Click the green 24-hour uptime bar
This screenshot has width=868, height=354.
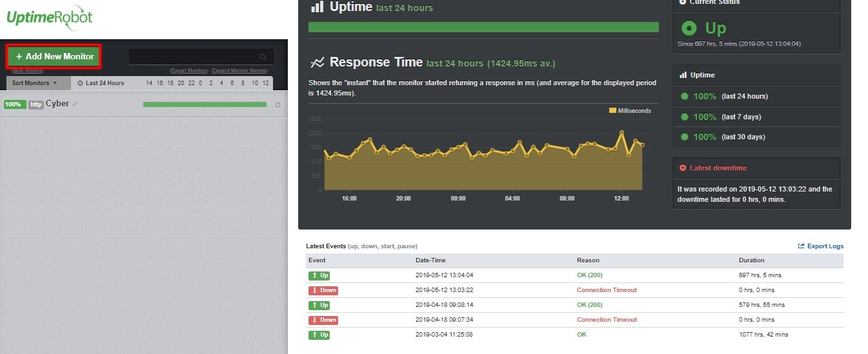(x=483, y=27)
